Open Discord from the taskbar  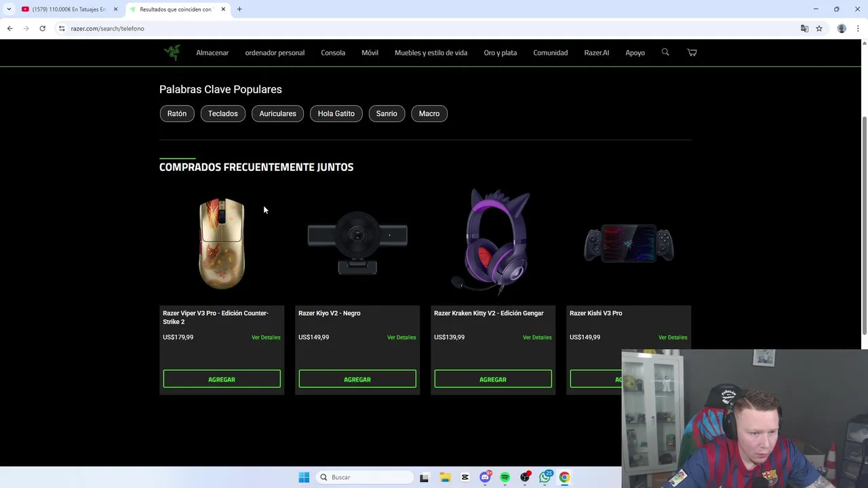485,477
